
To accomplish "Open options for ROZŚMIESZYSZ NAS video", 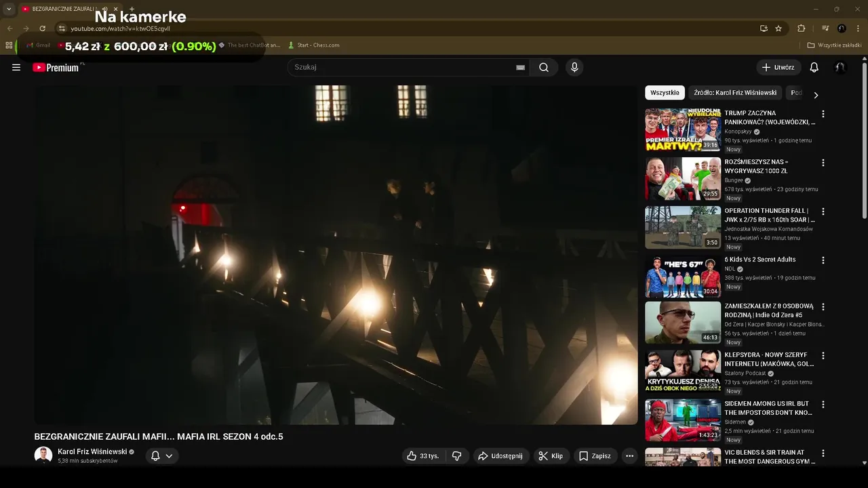I will (x=823, y=163).
